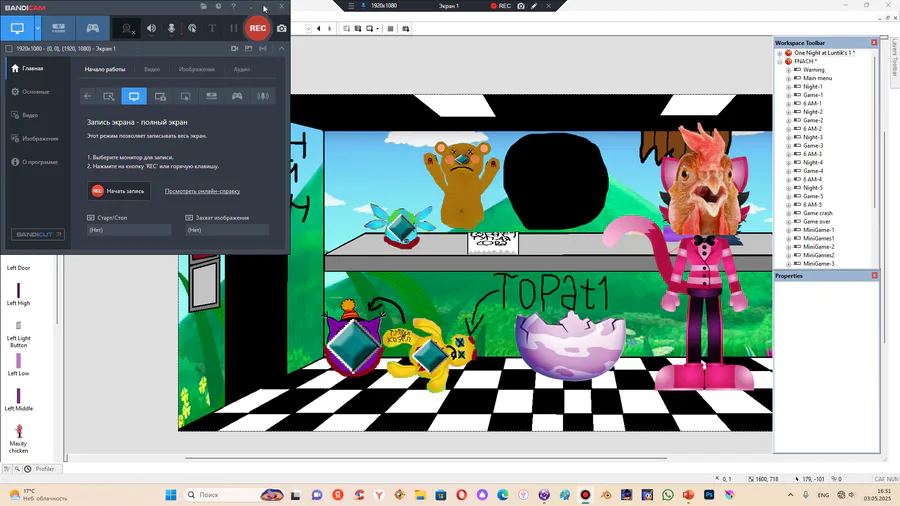This screenshot has width=900, height=506.
Task: Expand the Game crash frame node
Action: [x=788, y=213]
